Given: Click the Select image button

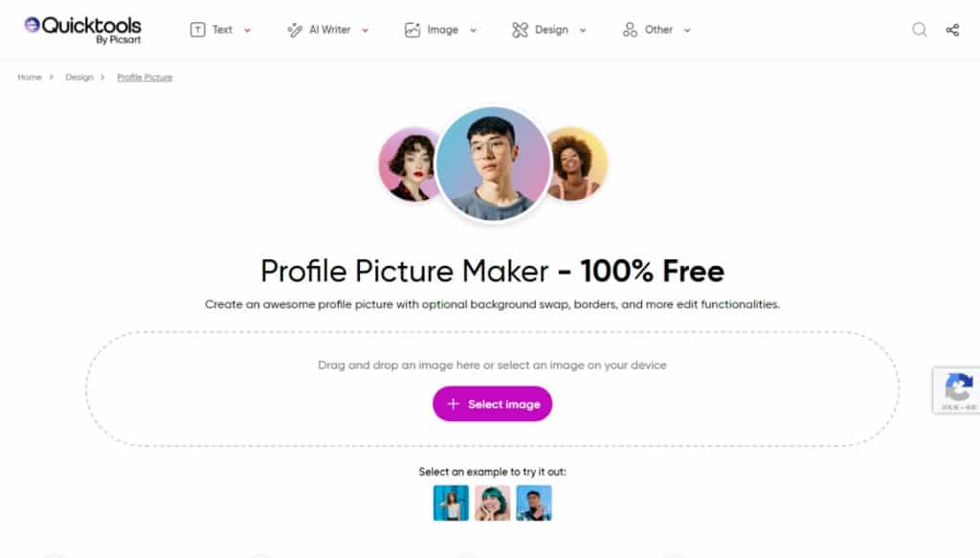Looking at the screenshot, I should (x=493, y=404).
